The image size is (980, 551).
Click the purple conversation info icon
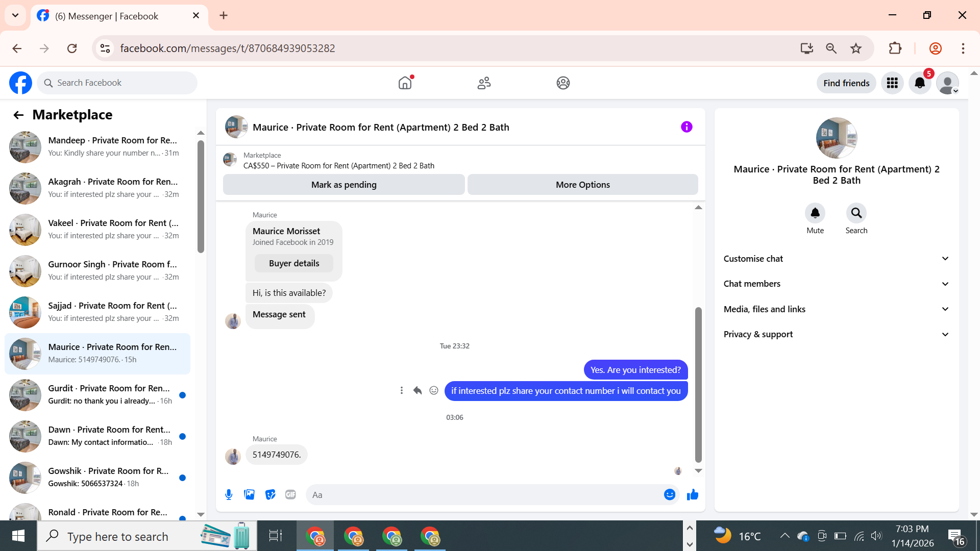click(687, 127)
